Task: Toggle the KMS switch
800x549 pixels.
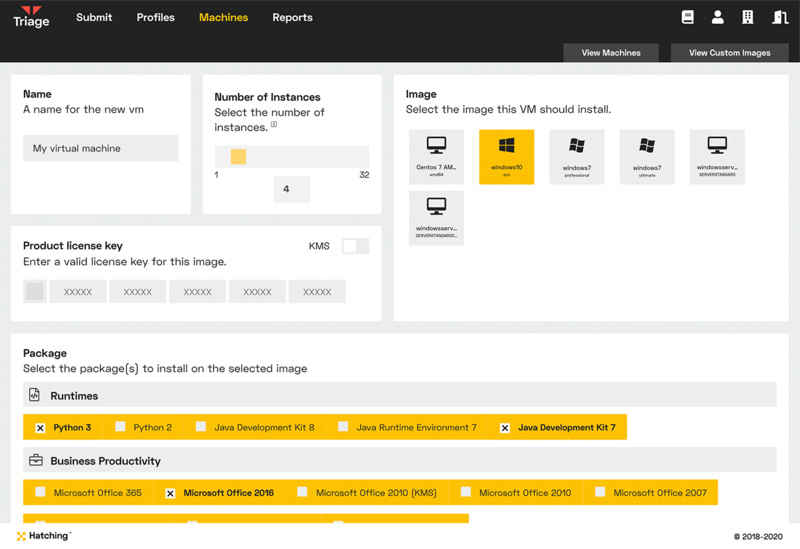Action: pyautogui.click(x=356, y=246)
